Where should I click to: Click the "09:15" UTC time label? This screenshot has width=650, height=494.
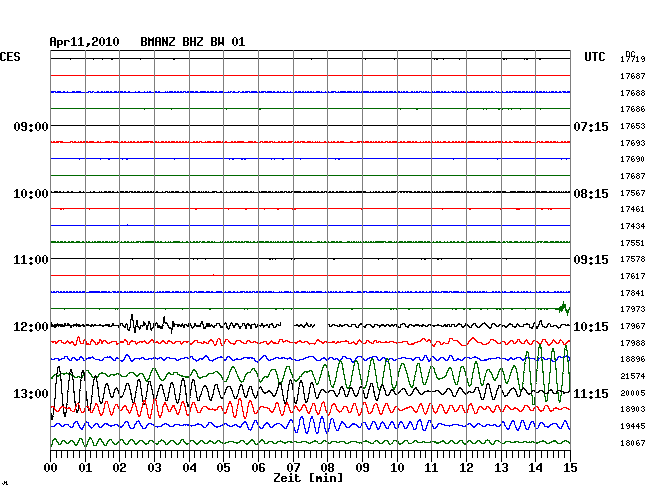click(591, 260)
